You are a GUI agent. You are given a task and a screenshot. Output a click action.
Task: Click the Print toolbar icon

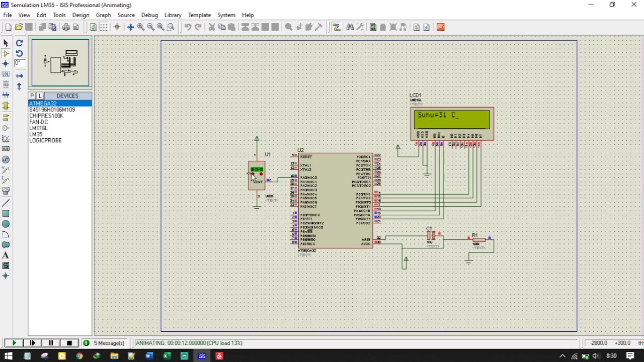pyautogui.click(x=66, y=27)
